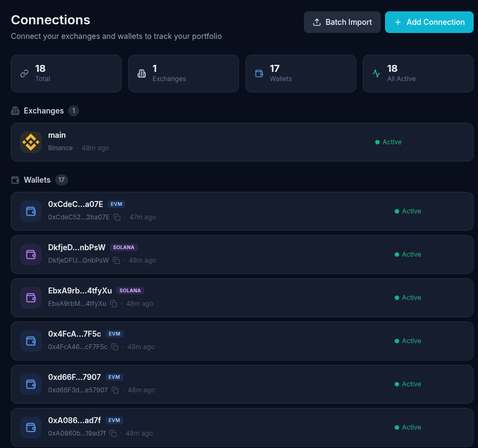Click the 18 Total stat value

pyautogui.click(x=40, y=69)
